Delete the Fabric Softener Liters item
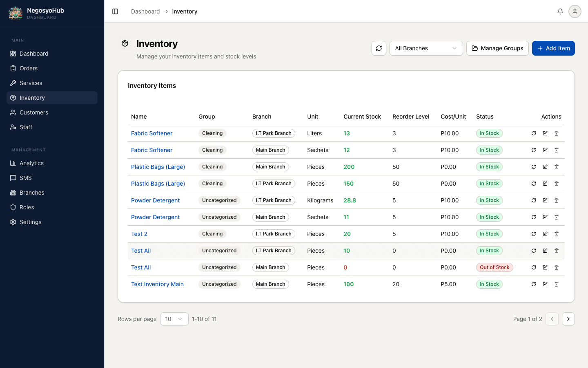 pos(557,133)
